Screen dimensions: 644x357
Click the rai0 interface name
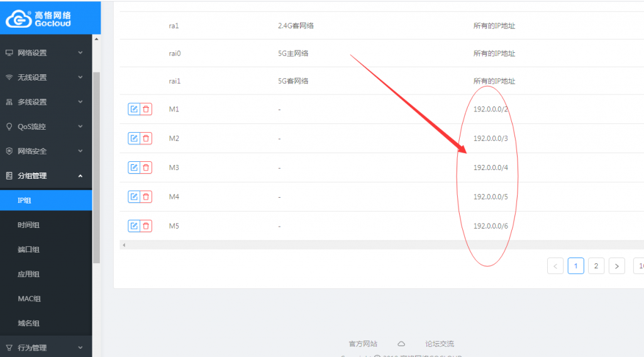pos(175,54)
